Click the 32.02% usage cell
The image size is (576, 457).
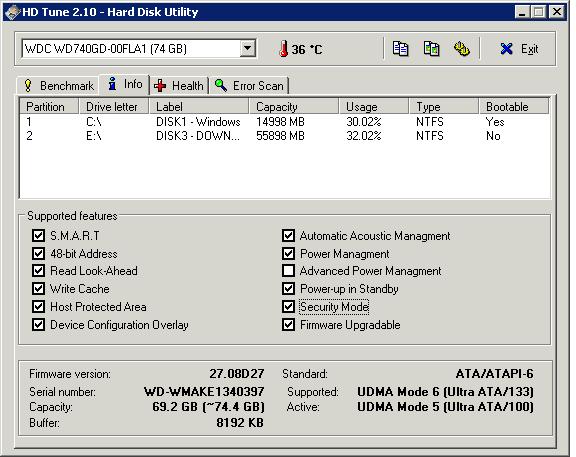pos(364,136)
